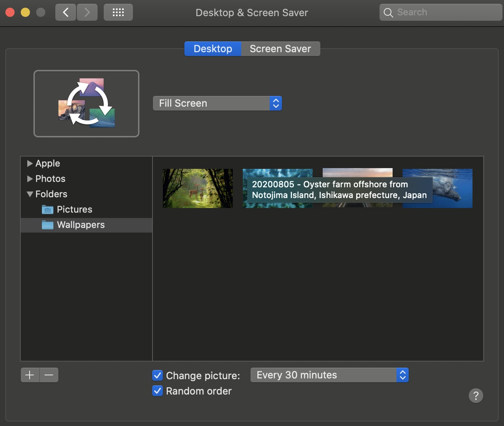
Task: Open the Fill Screen dropdown
Action: point(217,103)
